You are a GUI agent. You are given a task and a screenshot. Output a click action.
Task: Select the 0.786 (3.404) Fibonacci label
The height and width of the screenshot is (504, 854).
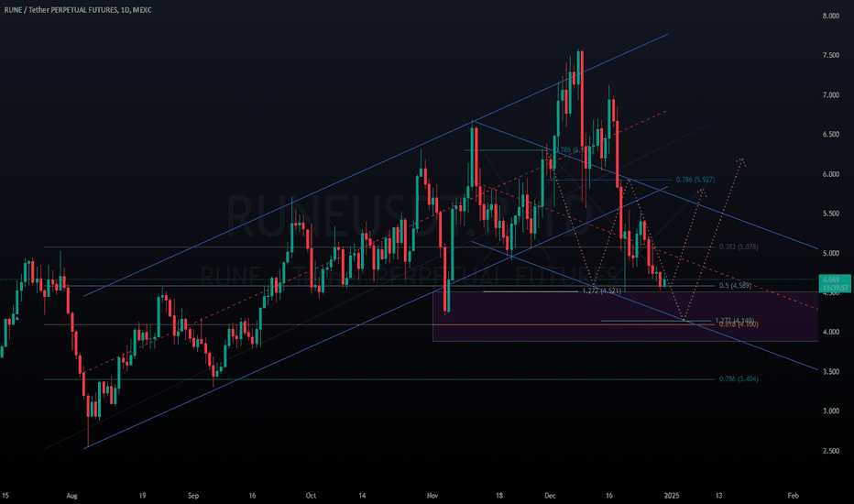pyautogui.click(x=739, y=379)
